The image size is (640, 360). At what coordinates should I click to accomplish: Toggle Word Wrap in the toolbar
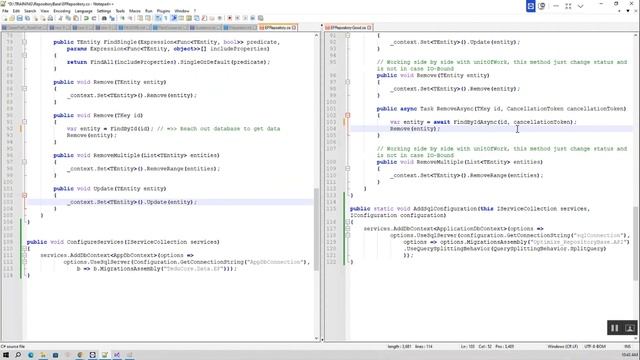pos(157,18)
